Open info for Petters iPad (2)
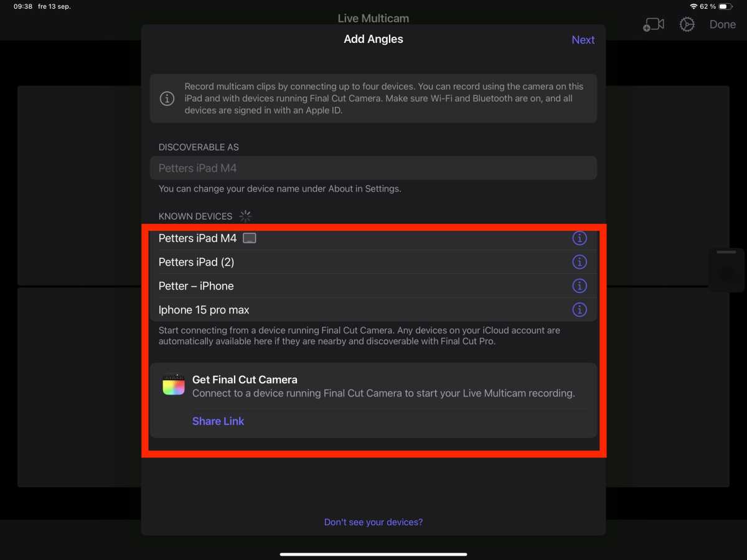This screenshot has height=560, width=747. click(580, 262)
